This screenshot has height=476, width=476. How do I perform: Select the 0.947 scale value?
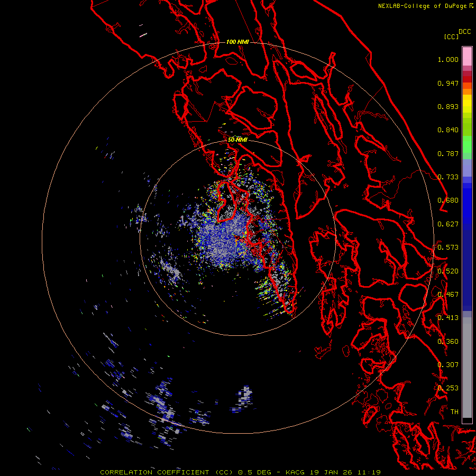click(x=448, y=83)
